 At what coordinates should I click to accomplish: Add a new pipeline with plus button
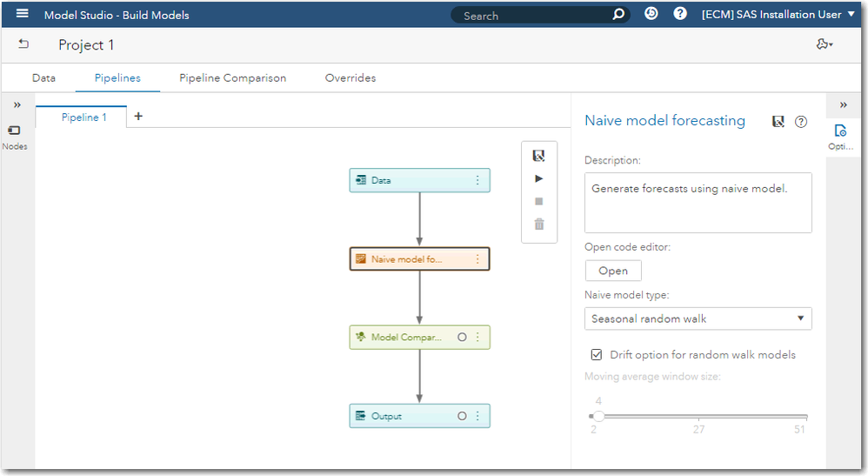138,117
